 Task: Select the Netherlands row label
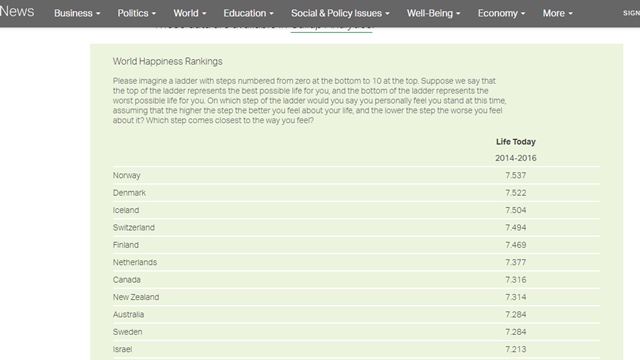pos(135,262)
